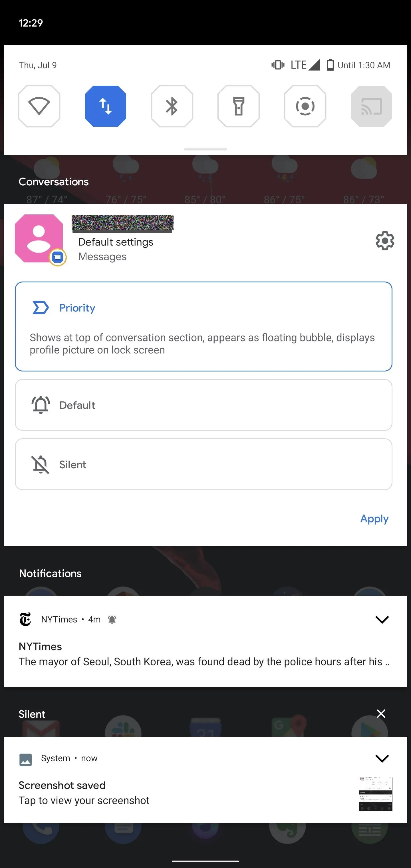The height and width of the screenshot is (868, 411).
Task: Expand the NYTimes notification chevron
Action: click(x=382, y=619)
